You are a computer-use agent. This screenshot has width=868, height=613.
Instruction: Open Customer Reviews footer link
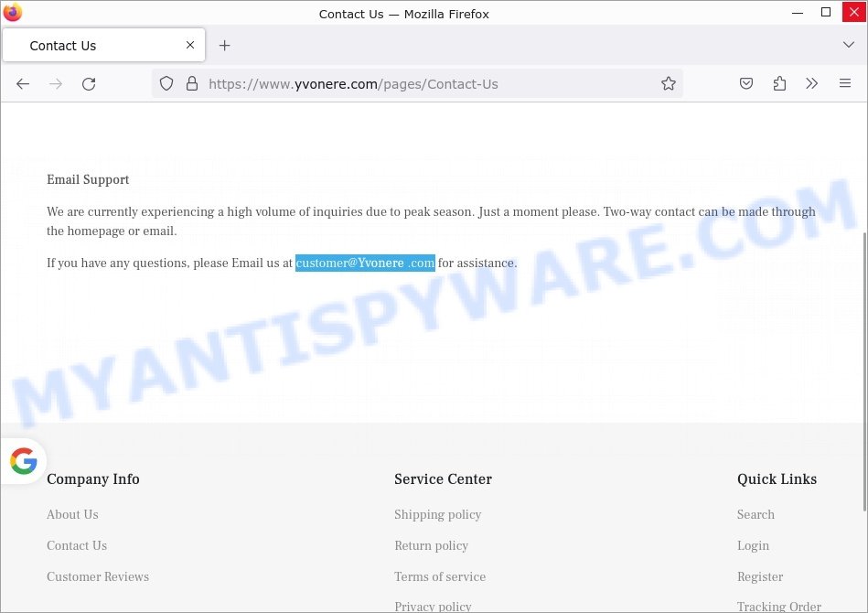coord(98,576)
